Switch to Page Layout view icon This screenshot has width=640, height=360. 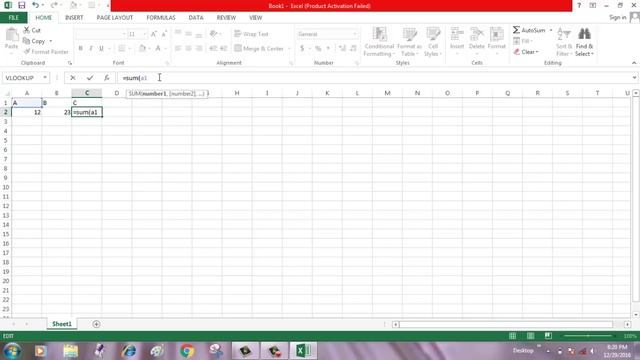(531, 336)
